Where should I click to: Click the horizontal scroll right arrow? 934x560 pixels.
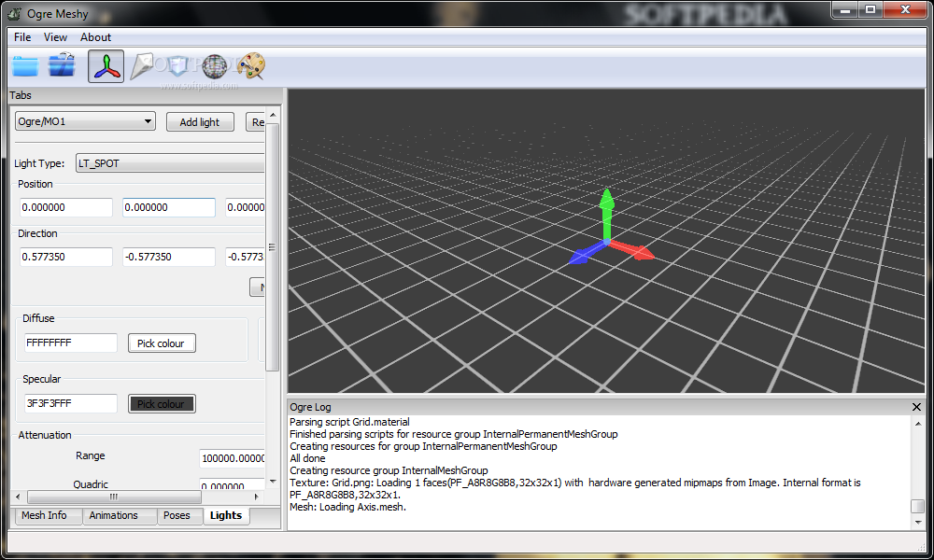point(256,497)
